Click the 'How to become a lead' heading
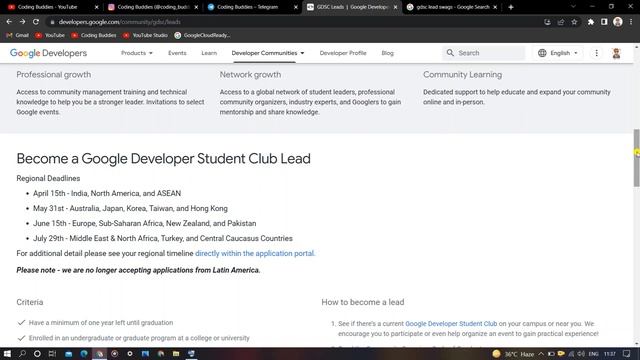This screenshot has height=360, width=640. [362, 302]
